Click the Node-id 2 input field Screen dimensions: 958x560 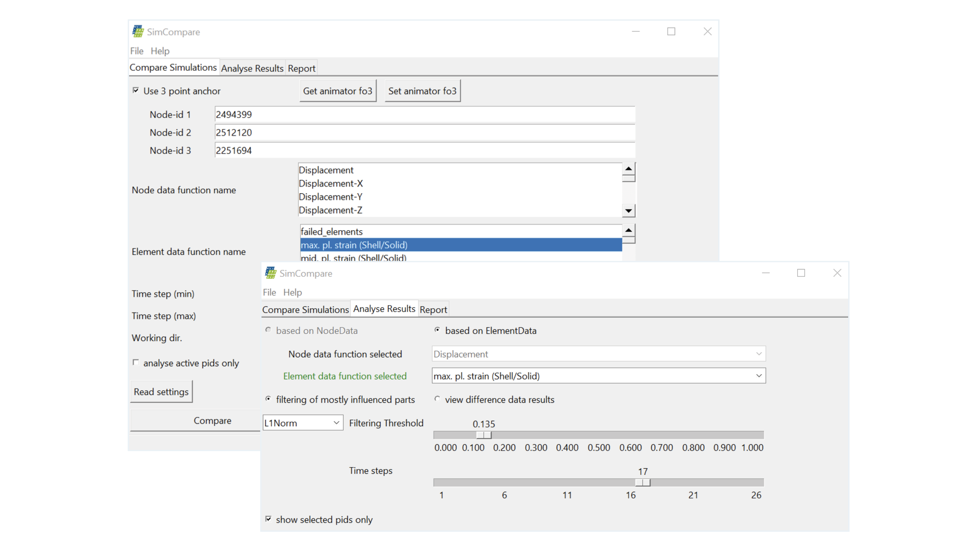tap(424, 133)
